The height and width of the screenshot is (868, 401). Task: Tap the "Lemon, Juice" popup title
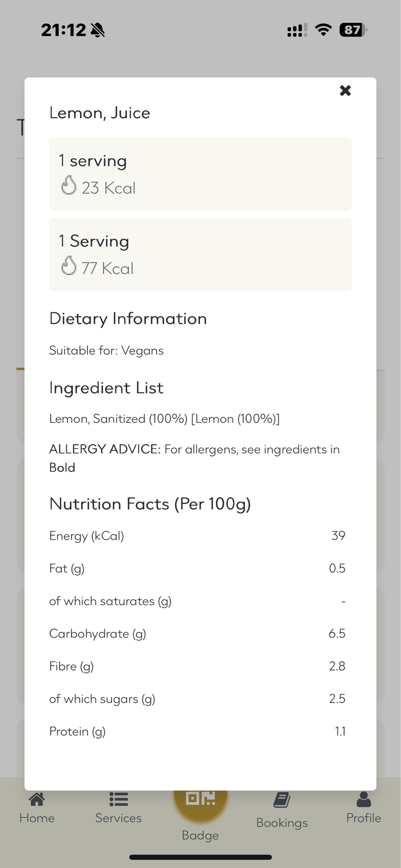pos(100,113)
